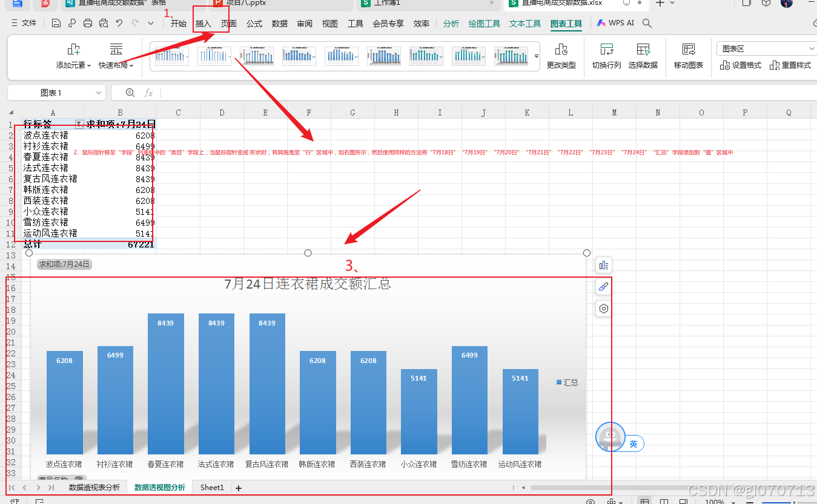Screen dimensions: 817x504
Task: Open the 会员专享 ribbon tab
Action: click(x=388, y=24)
